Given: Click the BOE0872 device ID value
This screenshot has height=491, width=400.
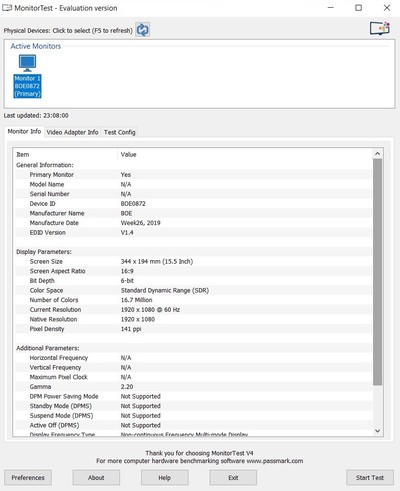Looking at the screenshot, I should tap(133, 204).
